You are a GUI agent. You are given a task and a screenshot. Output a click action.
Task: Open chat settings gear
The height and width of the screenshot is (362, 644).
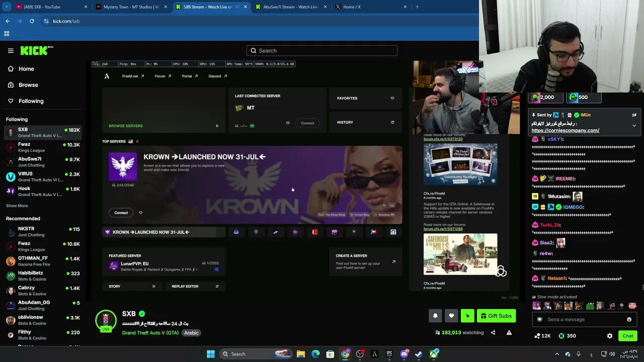pos(610,336)
